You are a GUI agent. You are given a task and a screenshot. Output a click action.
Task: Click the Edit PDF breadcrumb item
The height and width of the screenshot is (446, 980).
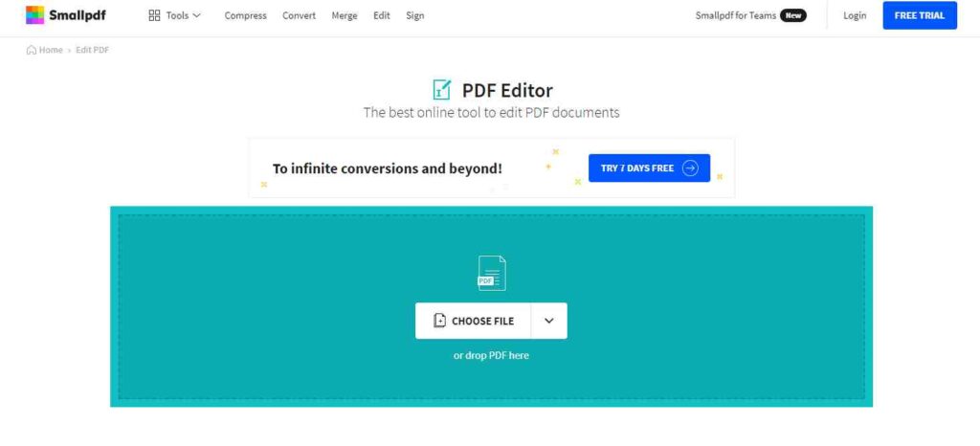(92, 50)
